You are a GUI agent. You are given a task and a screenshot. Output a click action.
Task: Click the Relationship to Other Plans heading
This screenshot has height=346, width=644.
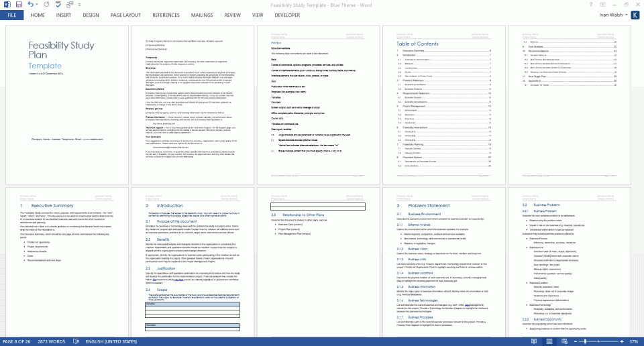pyautogui.click(x=303, y=215)
